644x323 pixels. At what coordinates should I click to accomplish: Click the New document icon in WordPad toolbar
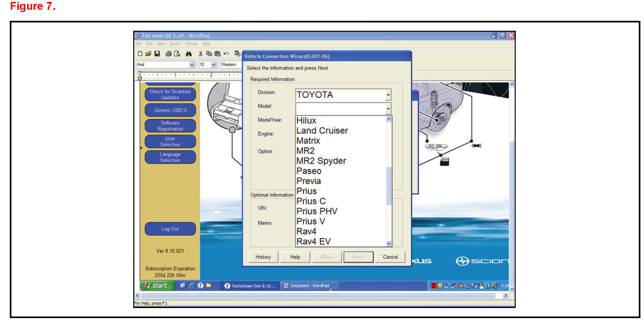click(140, 54)
